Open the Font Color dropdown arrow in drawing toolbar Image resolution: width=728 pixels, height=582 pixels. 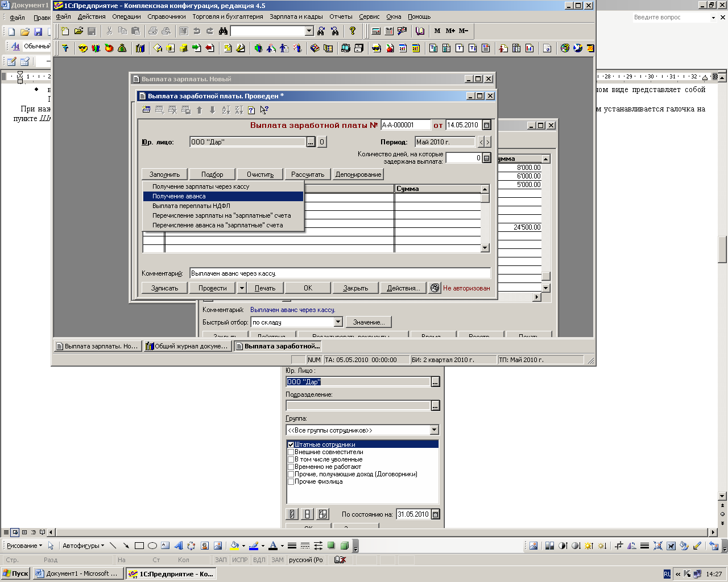282,546
